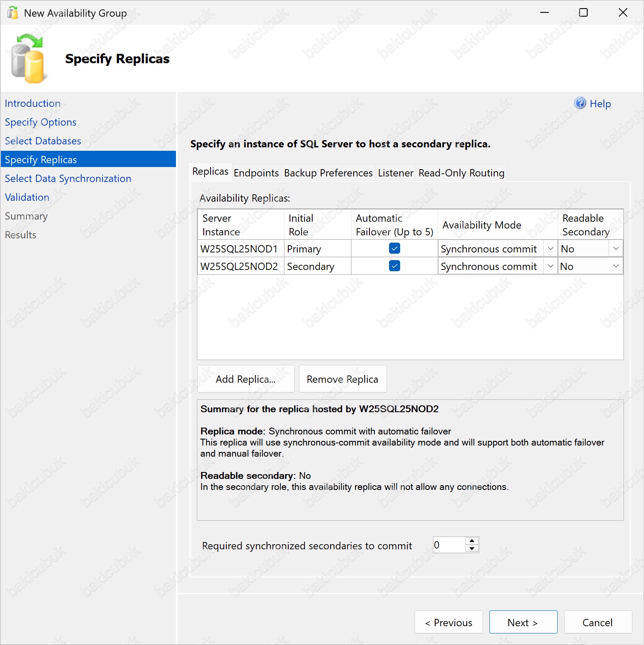Click the required synchronized secondaries number field
Image resolution: width=644 pixels, height=645 pixels.
[x=448, y=545]
